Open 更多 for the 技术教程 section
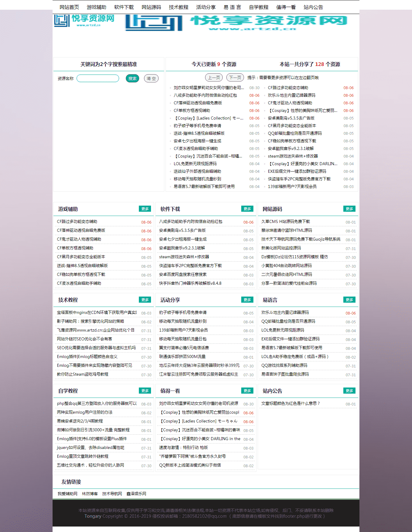 point(145,300)
